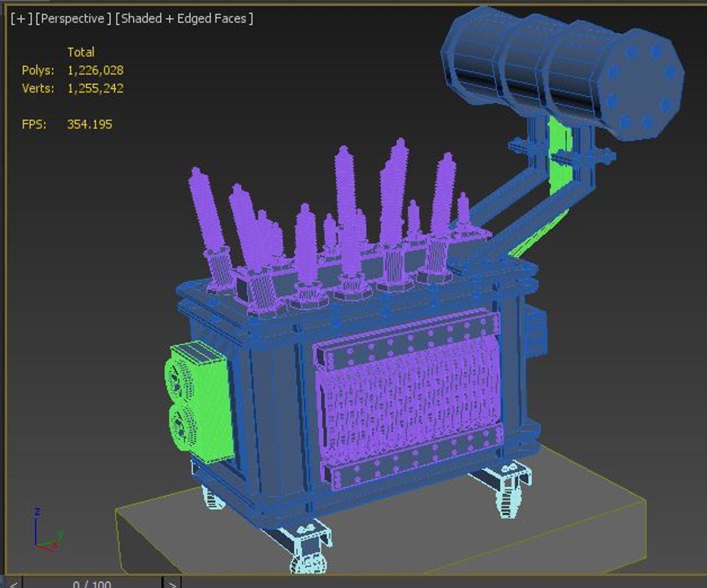This screenshot has height=588, width=707.
Task: Click the 0 / 100 time slider handle
Action: tap(93, 583)
